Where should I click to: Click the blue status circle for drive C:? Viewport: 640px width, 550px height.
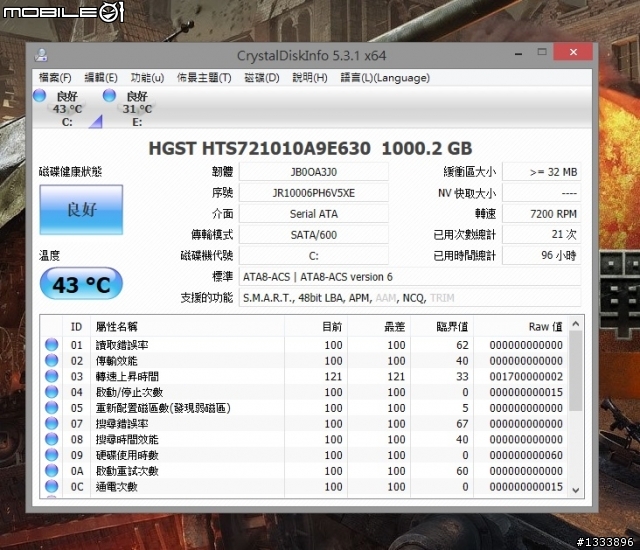pos(40,95)
